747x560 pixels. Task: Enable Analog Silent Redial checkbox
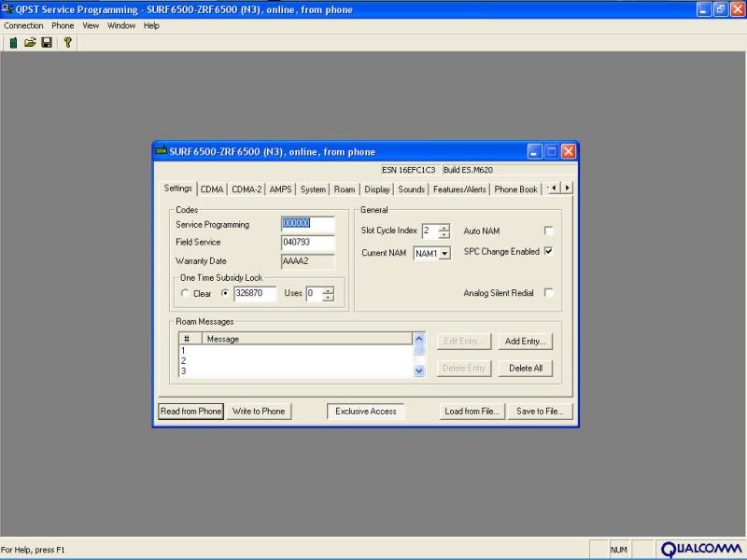coord(548,292)
